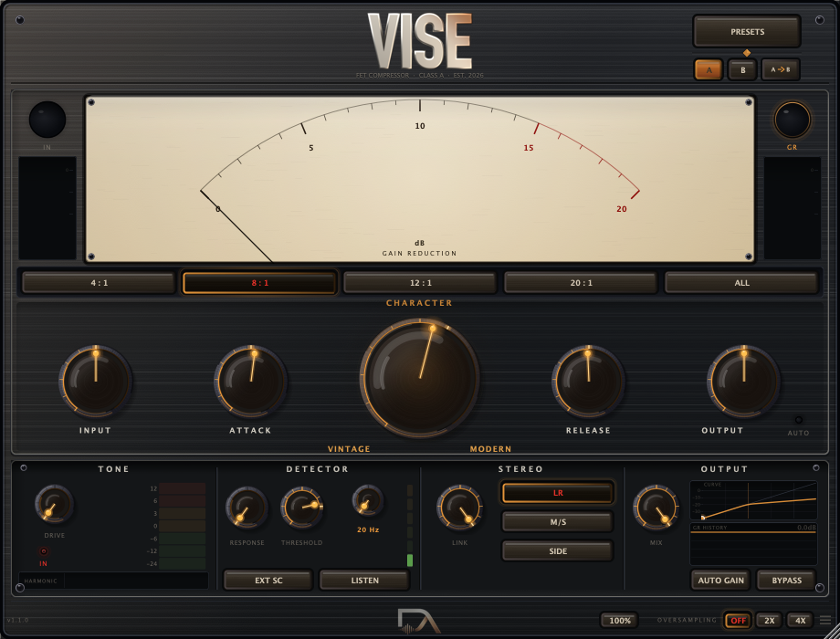
Task: Select state A for comparison
Action: coord(709,69)
